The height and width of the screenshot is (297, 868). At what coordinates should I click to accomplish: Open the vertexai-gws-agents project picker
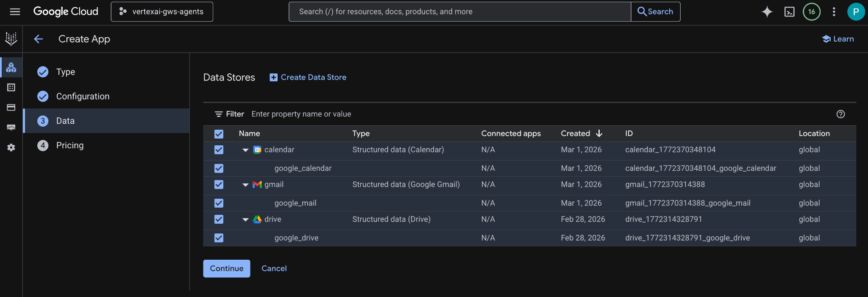[x=162, y=12]
